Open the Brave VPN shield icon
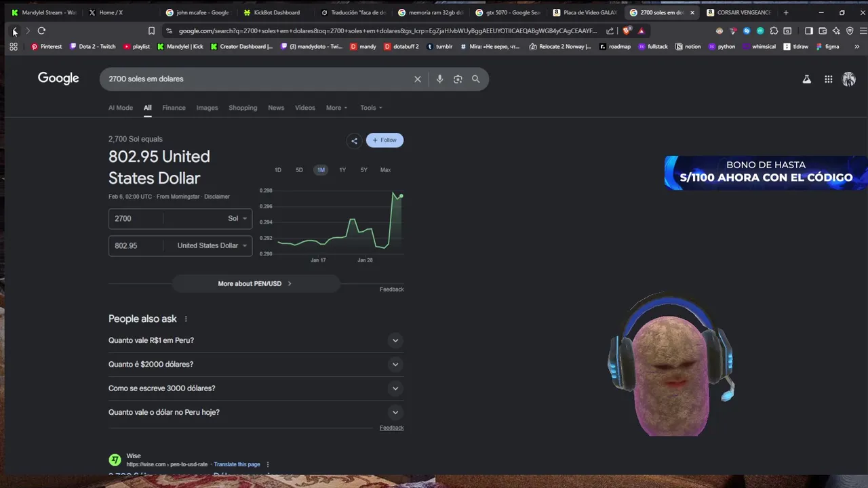The height and width of the screenshot is (488, 868). point(850,30)
